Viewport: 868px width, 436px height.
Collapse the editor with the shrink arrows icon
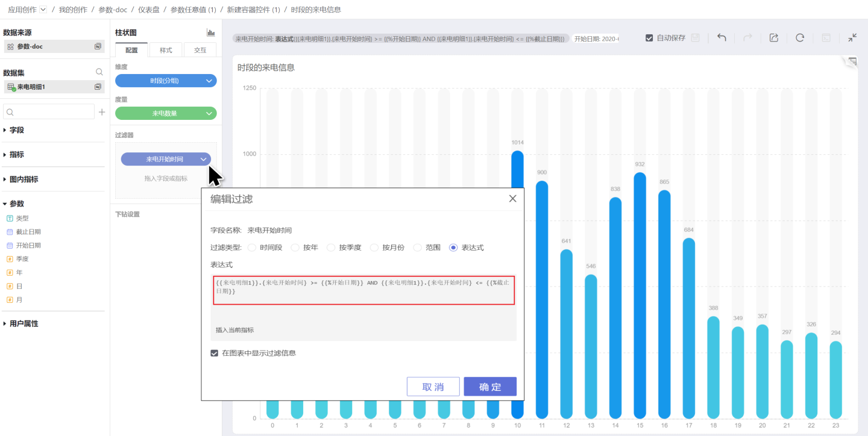click(x=852, y=37)
